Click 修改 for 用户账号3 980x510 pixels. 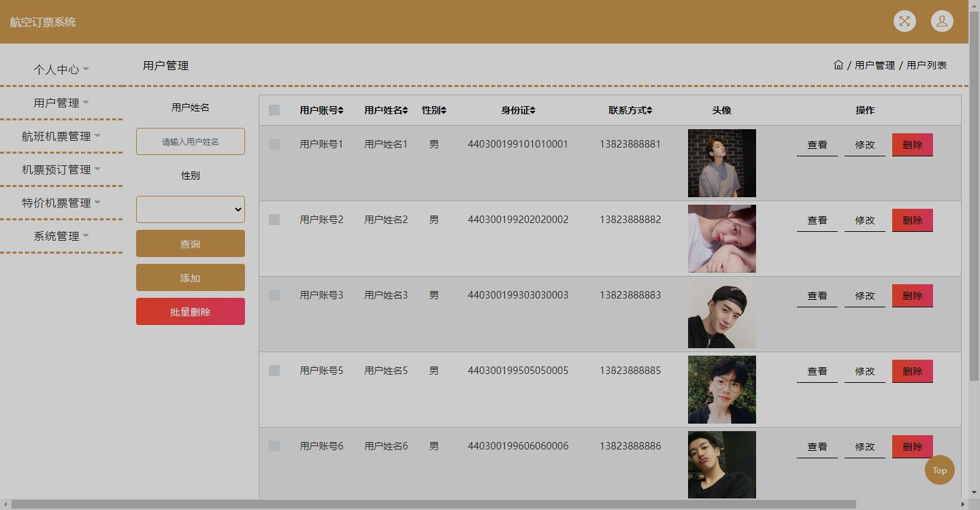pyautogui.click(x=865, y=296)
